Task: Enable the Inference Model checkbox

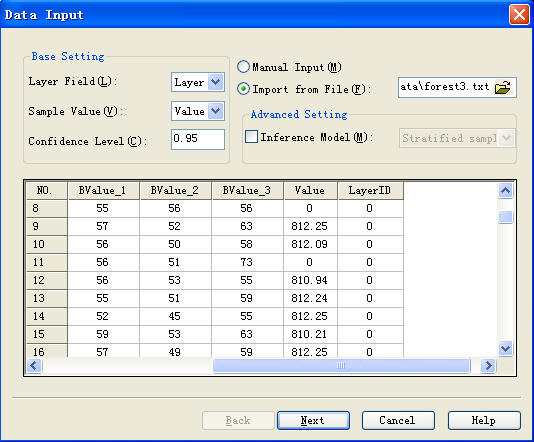Action: pos(251,137)
